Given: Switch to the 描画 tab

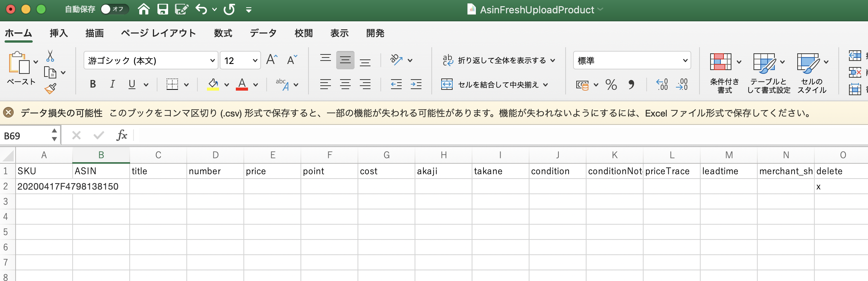Looking at the screenshot, I should [x=95, y=33].
